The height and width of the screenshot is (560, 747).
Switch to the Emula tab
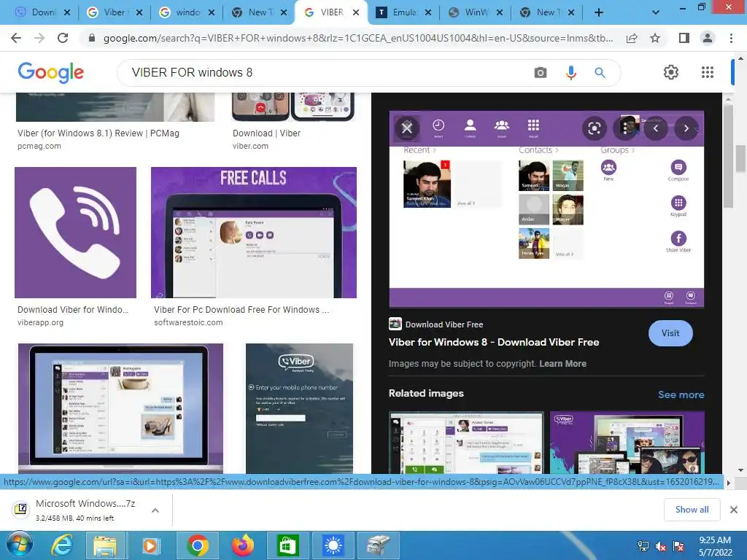click(x=404, y=12)
